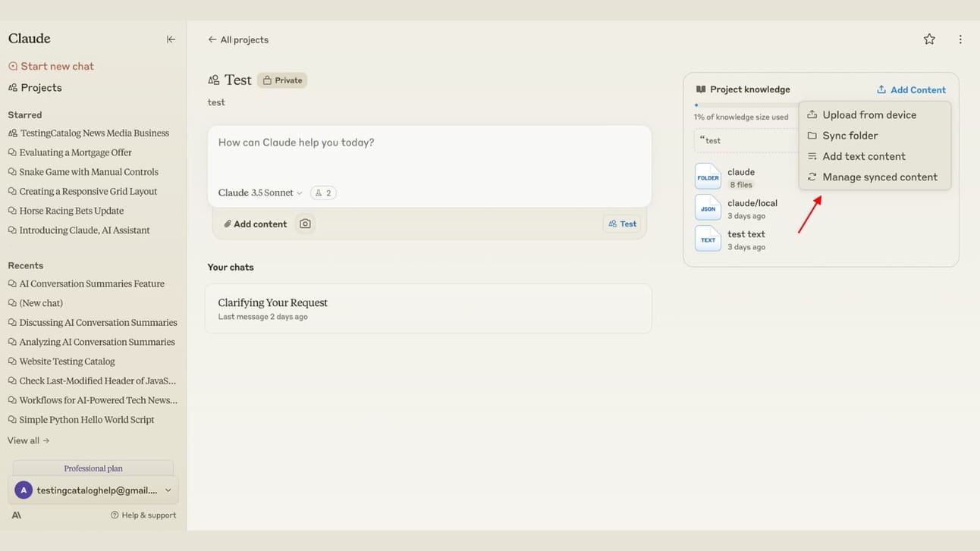Image resolution: width=980 pixels, height=551 pixels.
Task: Go back to All projects
Action: point(238,39)
